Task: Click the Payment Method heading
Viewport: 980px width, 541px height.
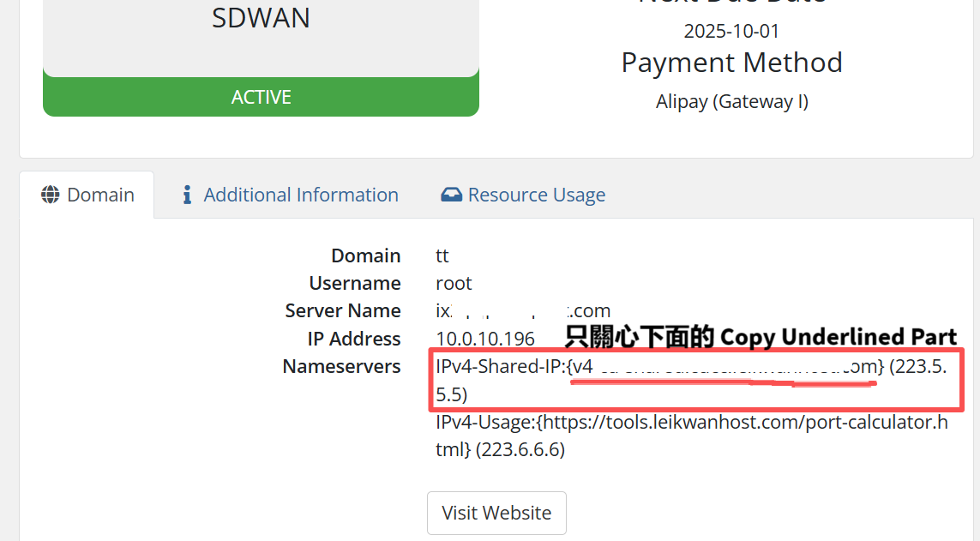Action: (x=731, y=63)
